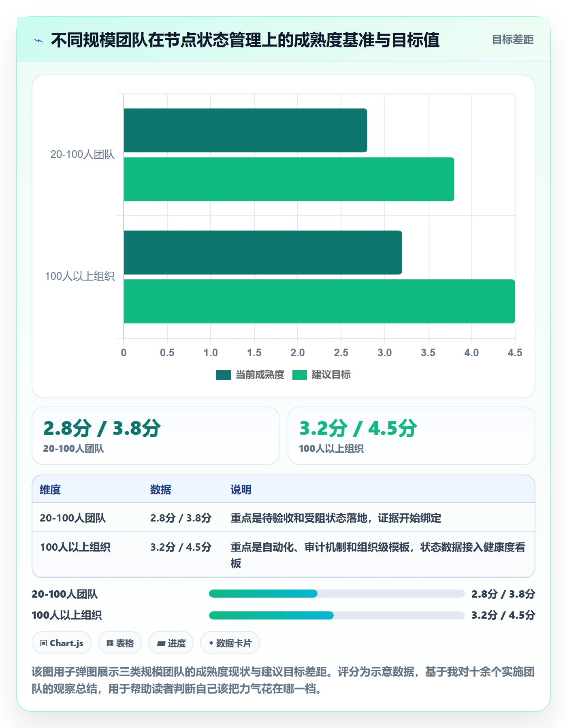Screen dimensions: 567x728
Task: Click the light green target bar for 20-100人团队
Action: 289,179
